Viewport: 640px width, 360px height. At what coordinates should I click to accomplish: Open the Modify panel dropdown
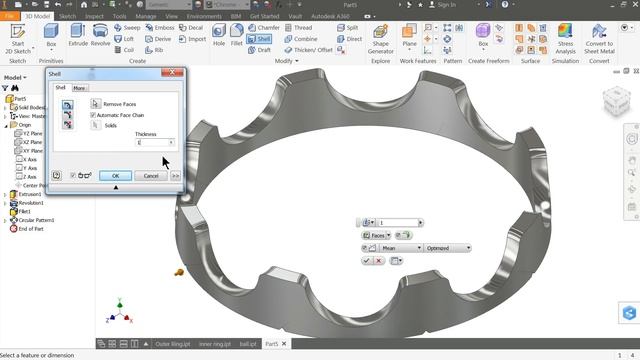(x=287, y=61)
